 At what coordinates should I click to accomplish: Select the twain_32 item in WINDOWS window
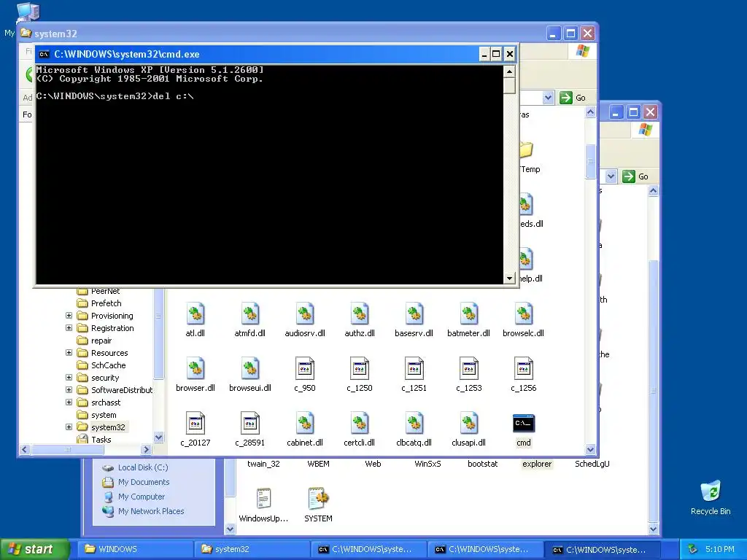coord(263,464)
